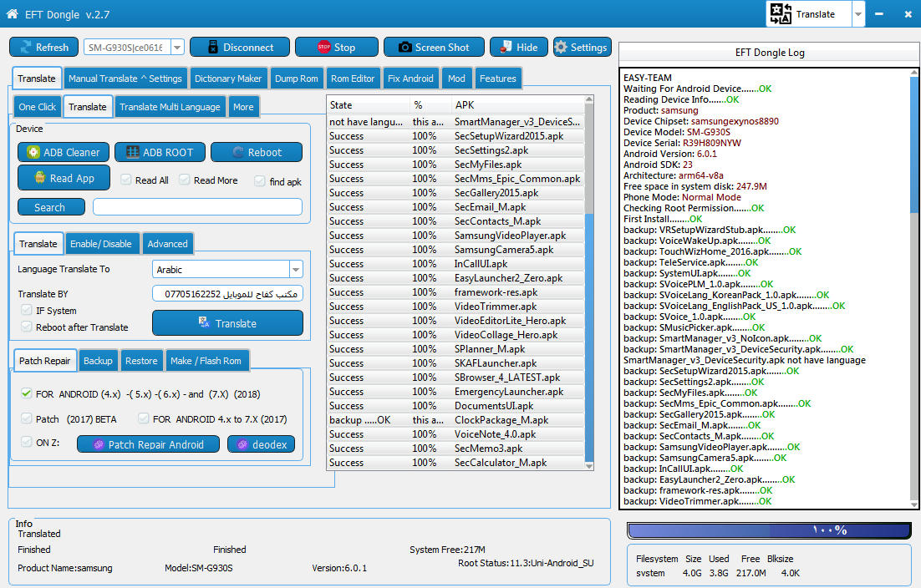Click the Hide button icon
This screenshot has height=588, width=921.
click(x=506, y=47)
